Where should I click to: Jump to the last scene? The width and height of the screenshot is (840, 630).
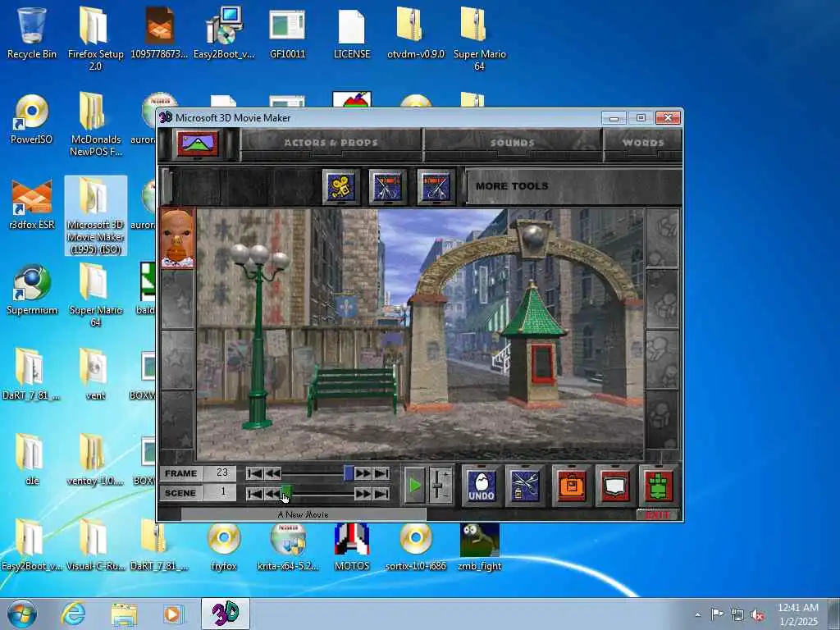pyautogui.click(x=381, y=493)
